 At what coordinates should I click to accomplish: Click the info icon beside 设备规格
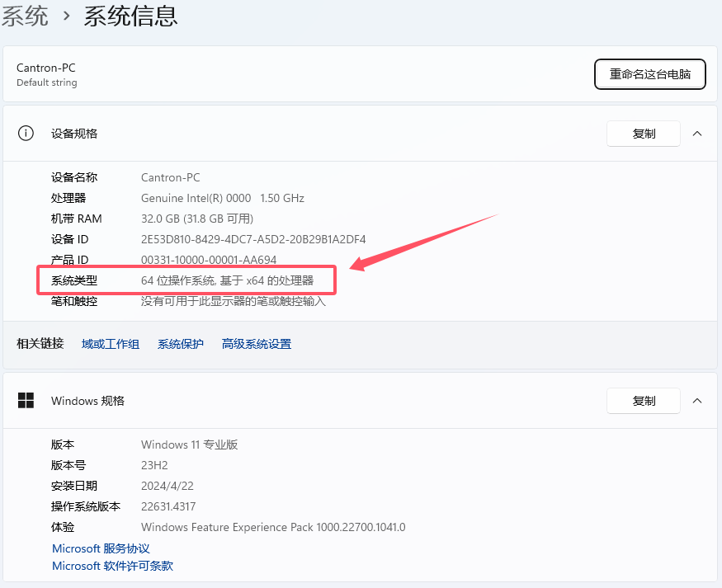click(x=26, y=134)
